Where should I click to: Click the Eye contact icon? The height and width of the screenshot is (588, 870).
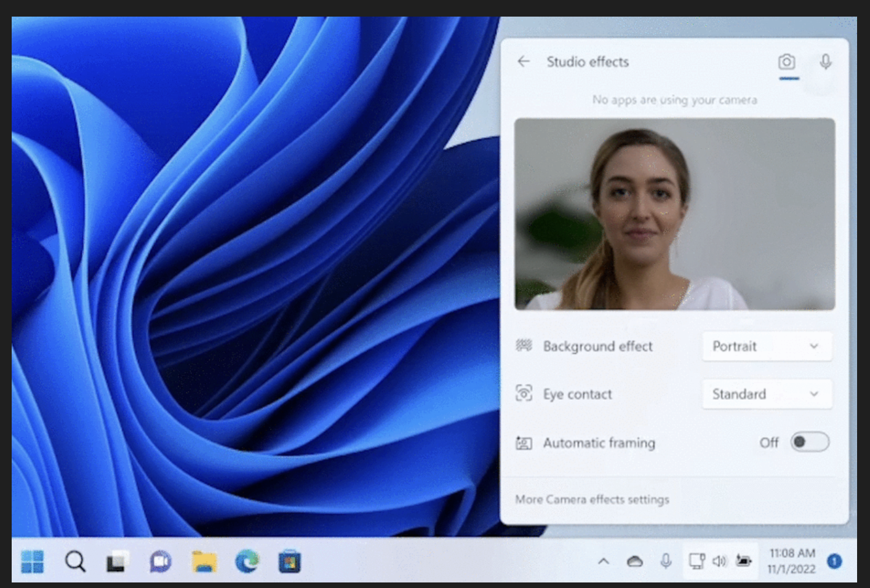pos(524,394)
